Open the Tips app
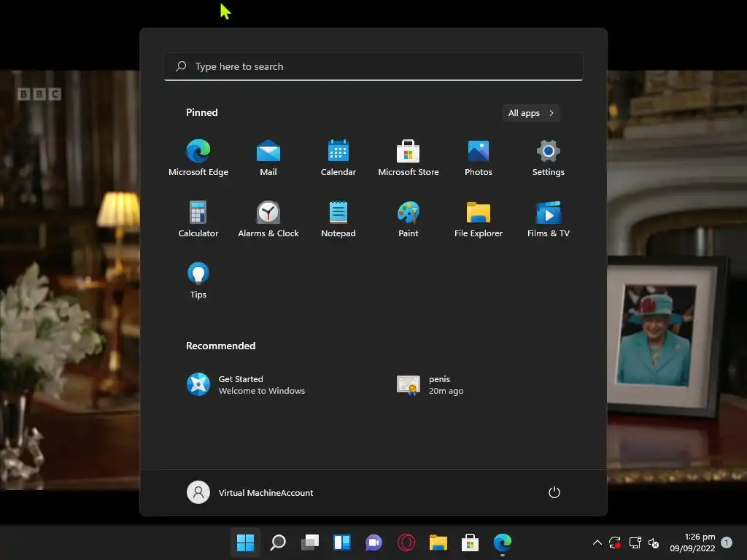This screenshot has width=747, height=560. (x=198, y=280)
